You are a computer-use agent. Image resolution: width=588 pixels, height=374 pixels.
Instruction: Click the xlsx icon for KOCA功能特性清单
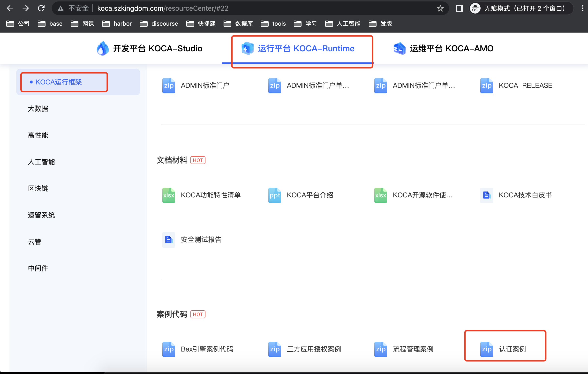click(168, 195)
